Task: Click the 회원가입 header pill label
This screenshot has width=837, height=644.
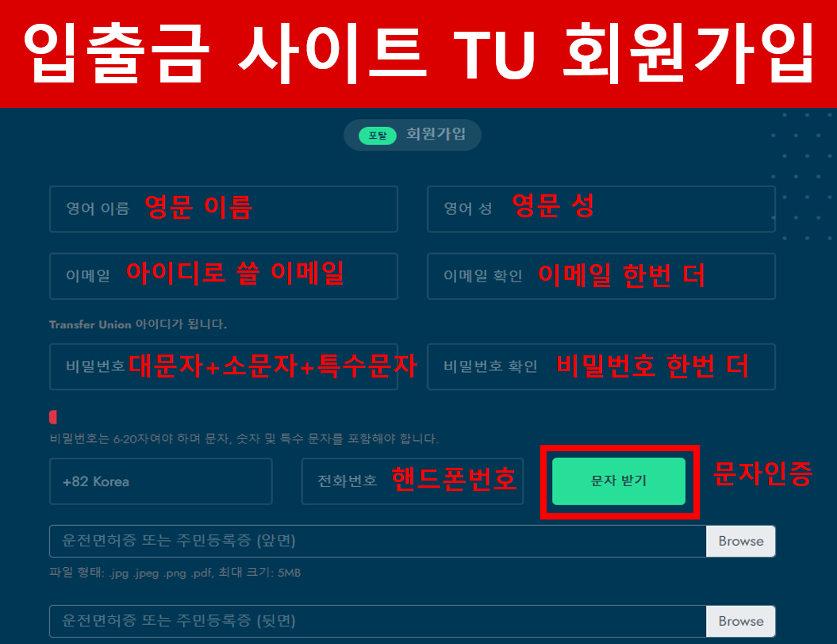Action: click(x=436, y=134)
